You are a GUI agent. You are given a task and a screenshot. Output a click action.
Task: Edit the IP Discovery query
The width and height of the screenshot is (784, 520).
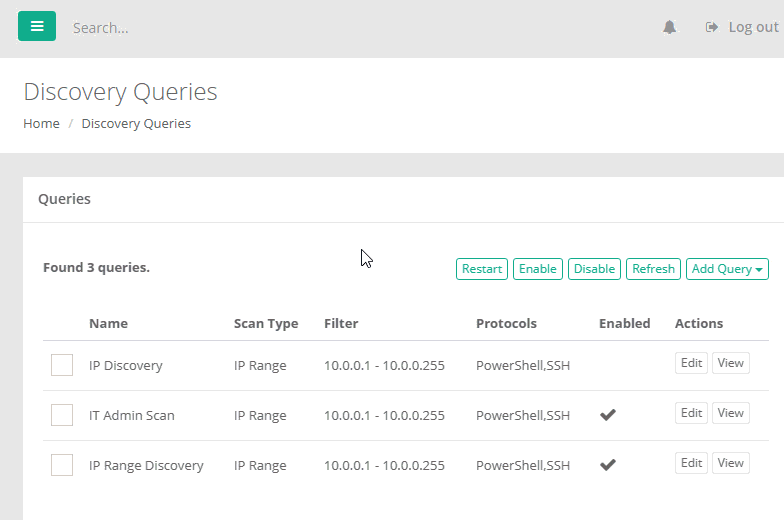point(691,363)
